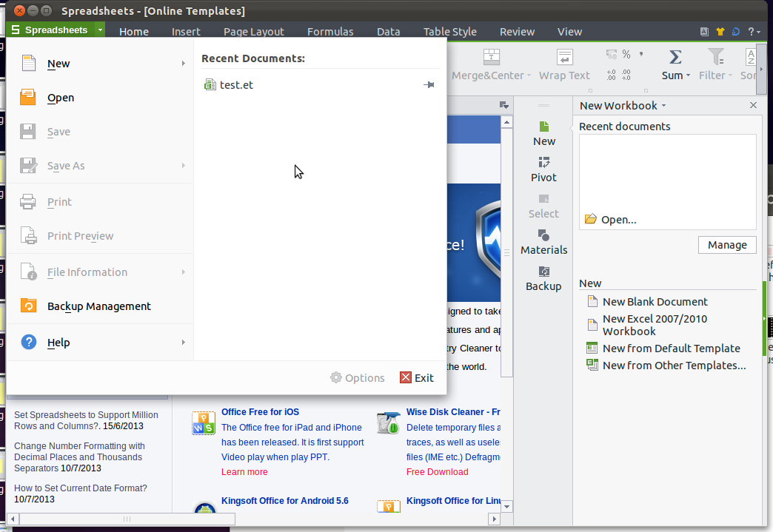Click the New document icon in file menu
The height and width of the screenshot is (532, 773).
29,63
